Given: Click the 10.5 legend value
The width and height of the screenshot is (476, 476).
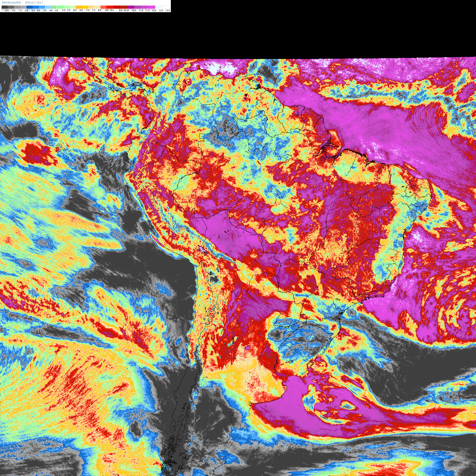Looking at the screenshot, I should pyautogui.click(x=134, y=10).
